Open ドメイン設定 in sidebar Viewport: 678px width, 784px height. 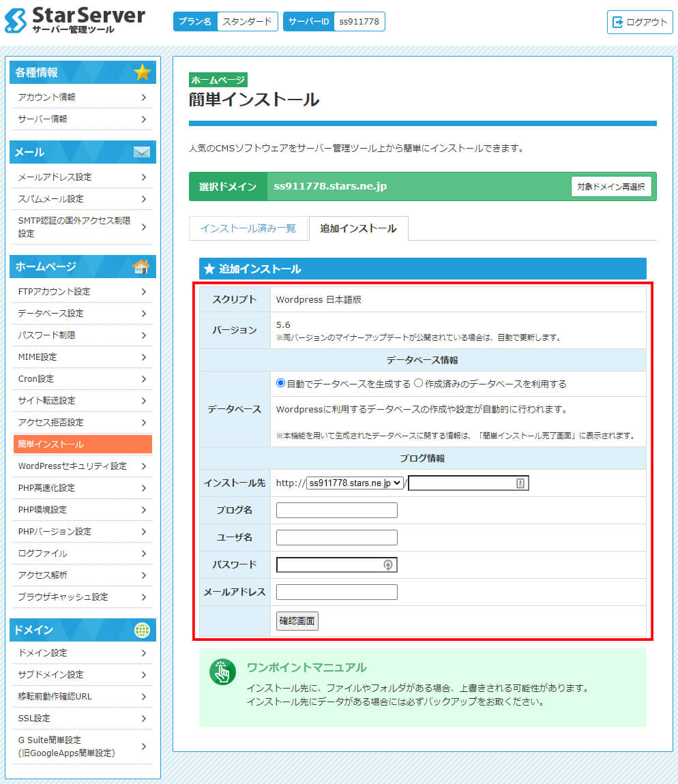pyautogui.click(x=83, y=653)
